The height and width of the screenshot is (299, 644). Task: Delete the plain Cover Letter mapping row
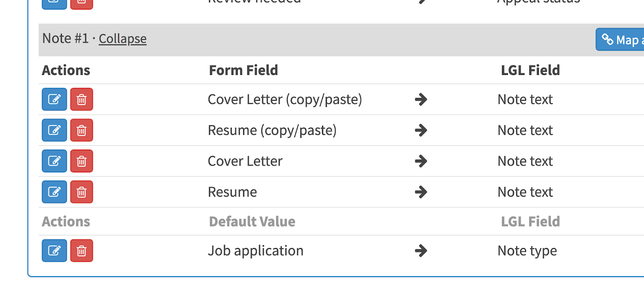pos(81,161)
